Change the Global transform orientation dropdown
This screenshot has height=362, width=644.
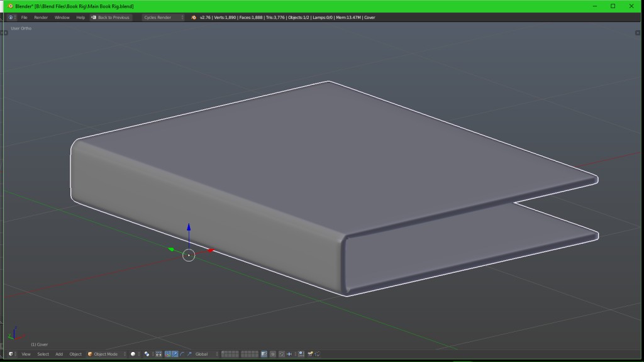pyautogui.click(x=201, y=354)
